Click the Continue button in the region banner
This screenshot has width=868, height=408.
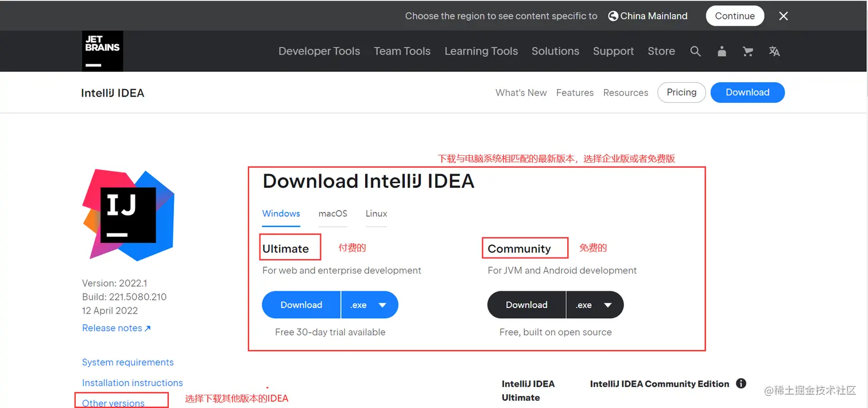[x=735, y=16]
